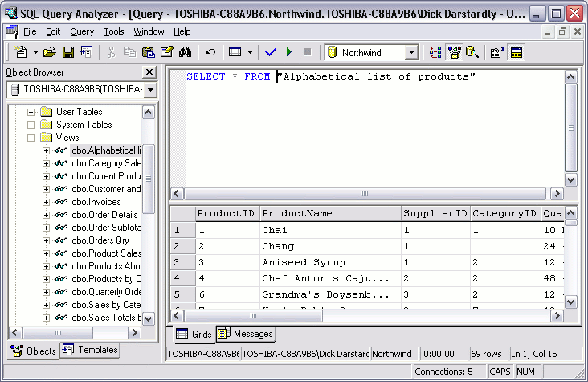The height and width of the screenshot is (382, 588).
Task: Switch to the Objects tab
Action: pyautogui.click(x=34, y=351)
